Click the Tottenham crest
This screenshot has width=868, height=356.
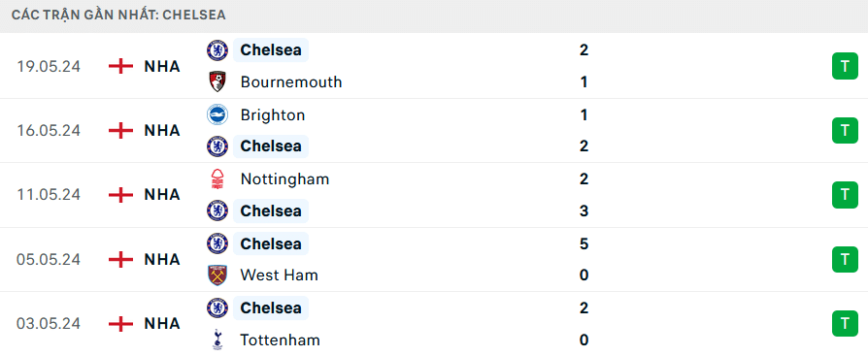217,340
